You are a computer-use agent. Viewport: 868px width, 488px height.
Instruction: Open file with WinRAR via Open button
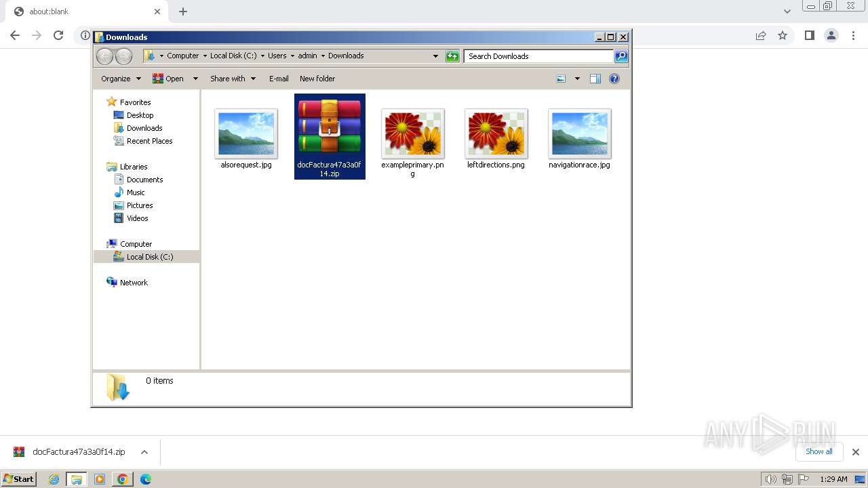coord(168,79)
